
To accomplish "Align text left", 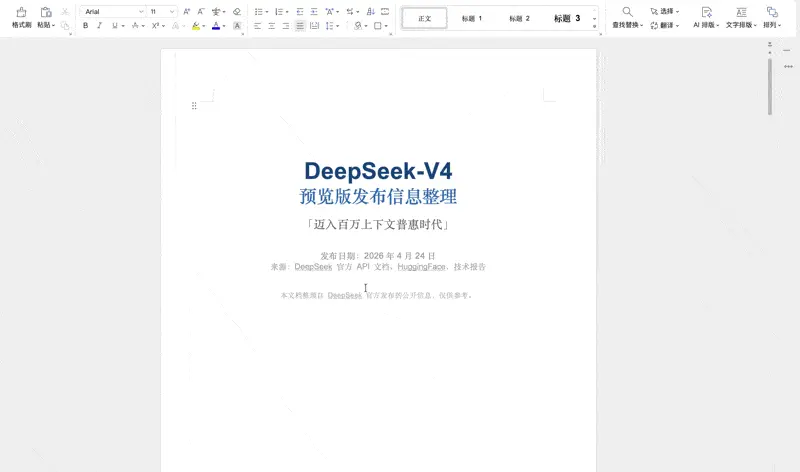I will coord(258,26).
